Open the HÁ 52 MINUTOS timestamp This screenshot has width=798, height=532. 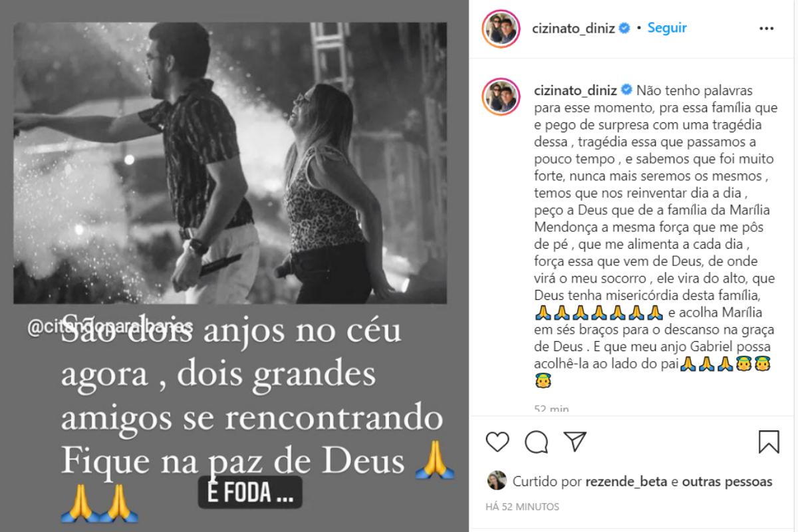(523, 507)
